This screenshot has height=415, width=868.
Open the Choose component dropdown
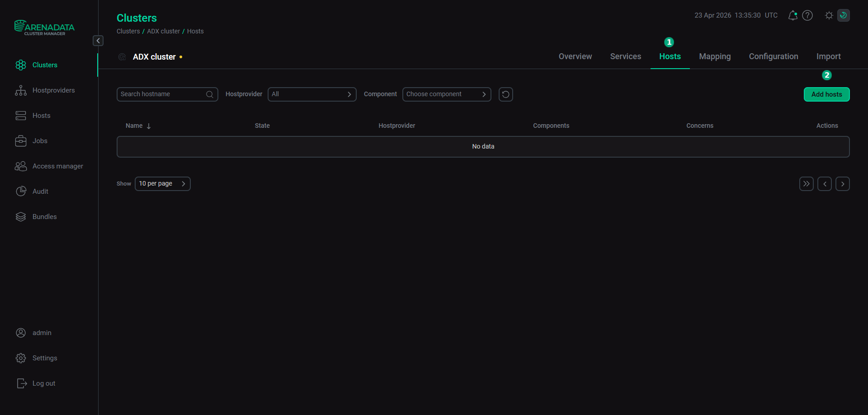447,94
